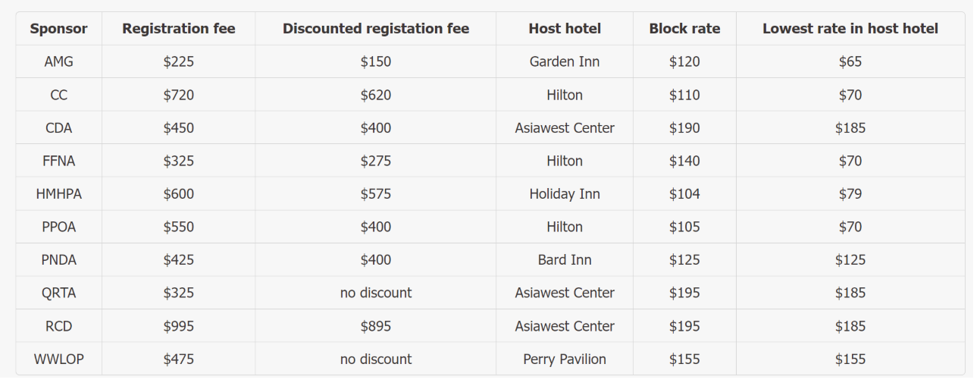Click the $720 registration fee cell

[179, 95]
